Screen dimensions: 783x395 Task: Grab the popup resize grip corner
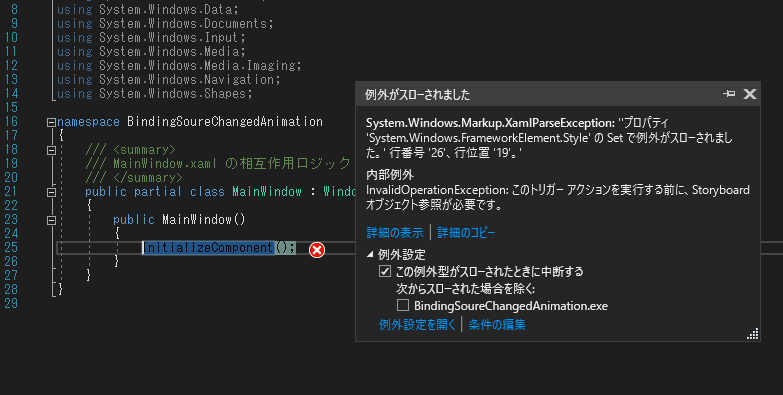pos(753,334)
